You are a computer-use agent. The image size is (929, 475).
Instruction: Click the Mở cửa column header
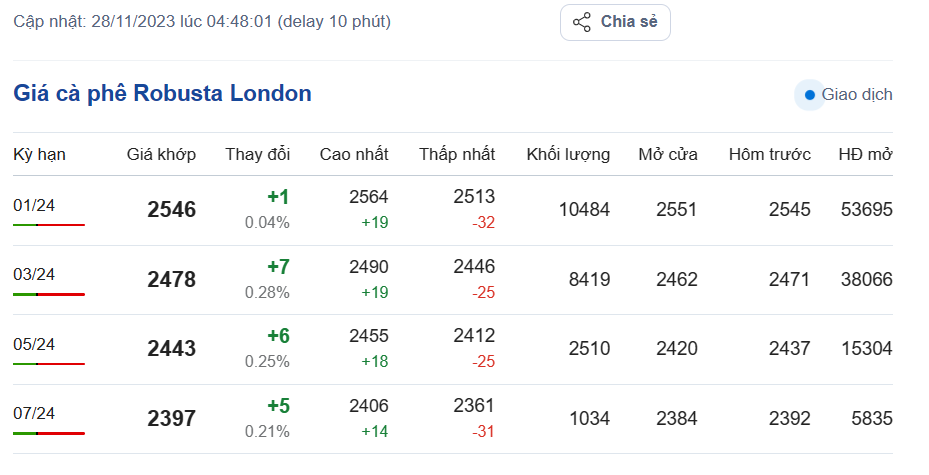tap(668, 154)
